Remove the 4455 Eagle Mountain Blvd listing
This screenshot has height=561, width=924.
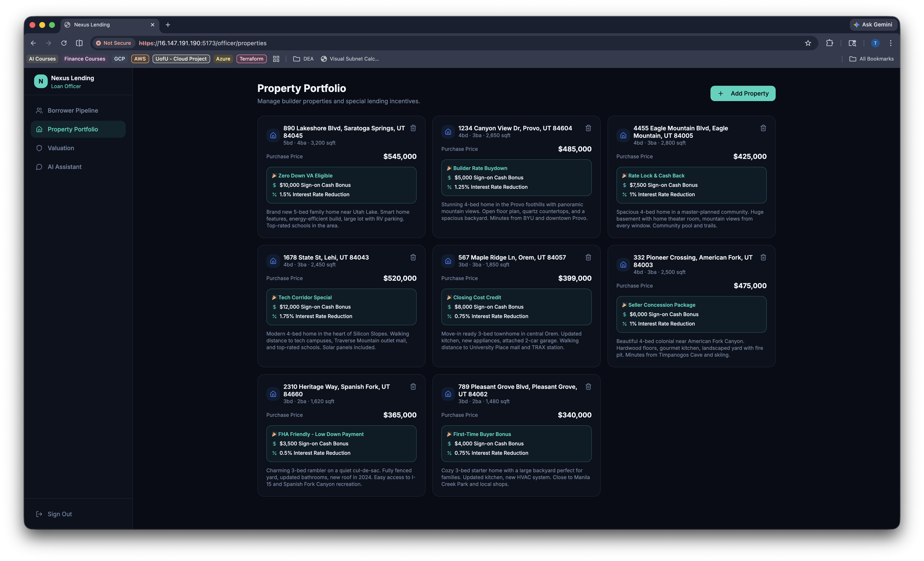click(763, 128)
